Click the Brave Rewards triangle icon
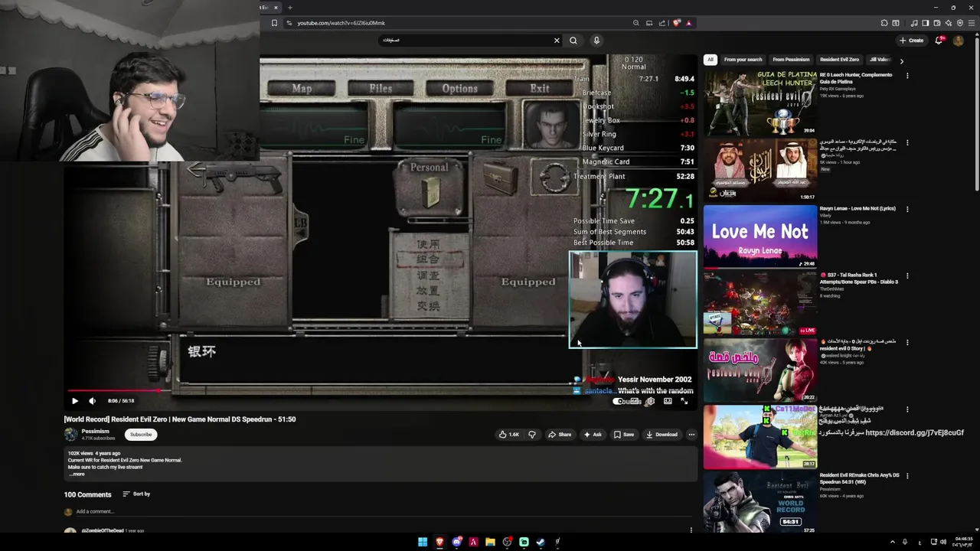This screenshot has width=980, height=551. pyautogui.click(x=688, y=23)
